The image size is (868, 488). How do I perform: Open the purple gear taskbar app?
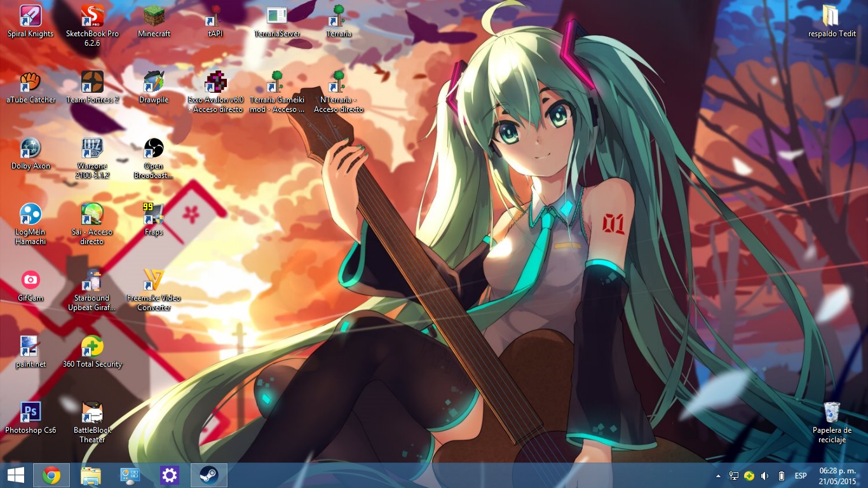click(170, 475)
